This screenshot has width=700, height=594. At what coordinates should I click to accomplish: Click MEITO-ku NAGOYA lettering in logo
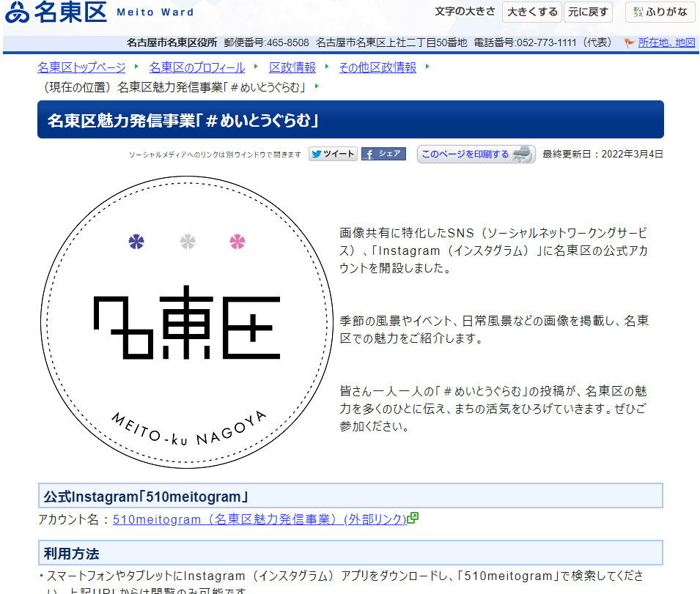pyautogui.click(x=188, y=429)
